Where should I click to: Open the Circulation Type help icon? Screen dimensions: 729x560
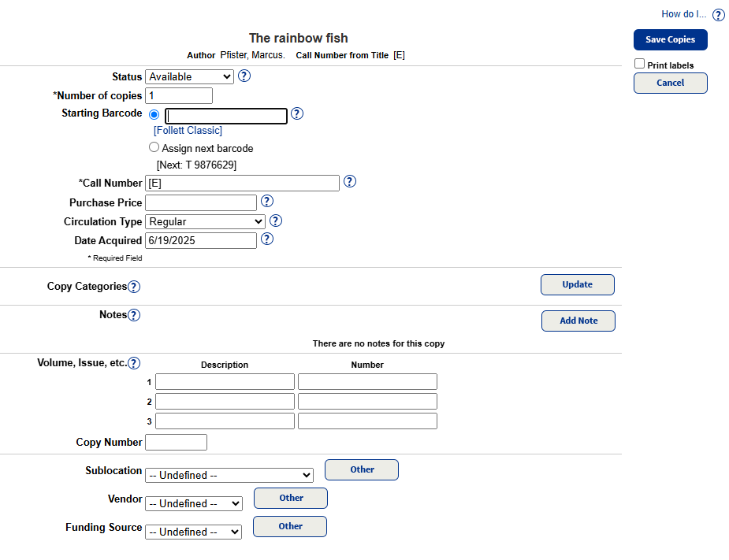(x=275, y=221)
